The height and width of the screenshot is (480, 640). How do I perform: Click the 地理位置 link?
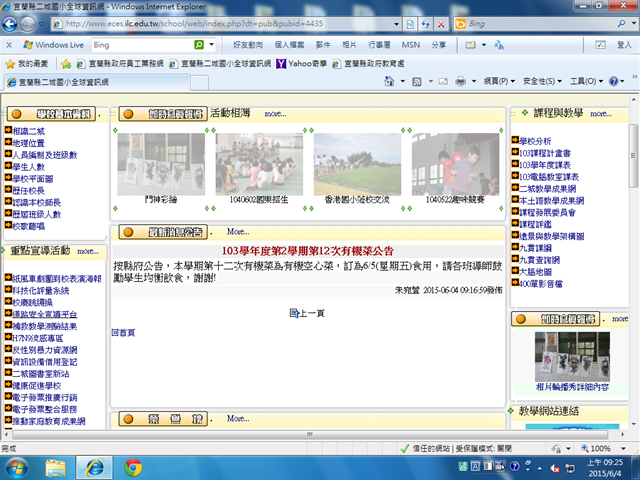[29, 143]
